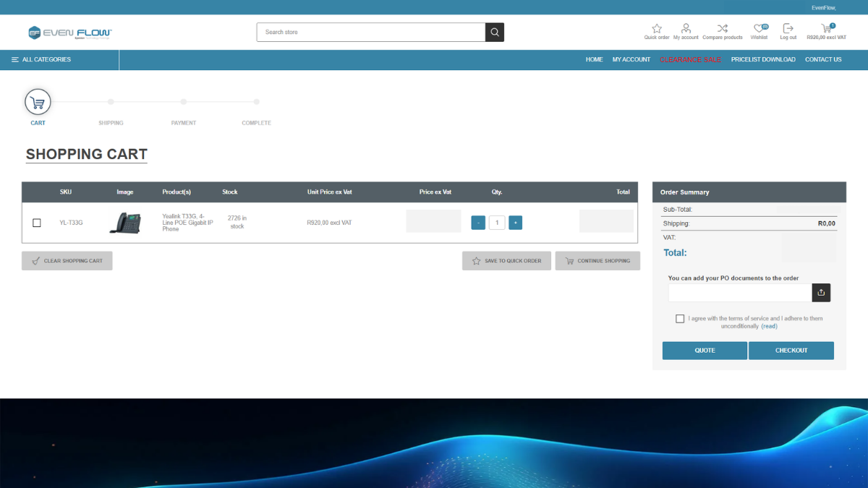Click the quantity input field

click(x=497, y=223)
